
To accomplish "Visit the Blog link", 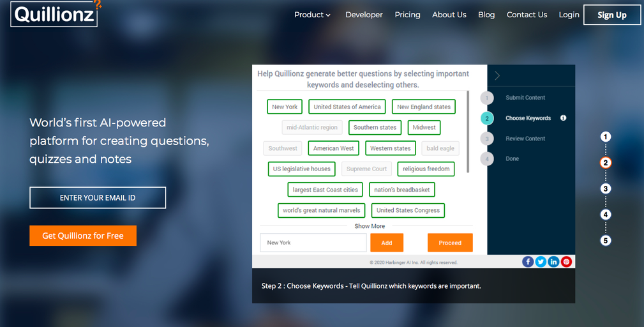I will pos(486,15).
